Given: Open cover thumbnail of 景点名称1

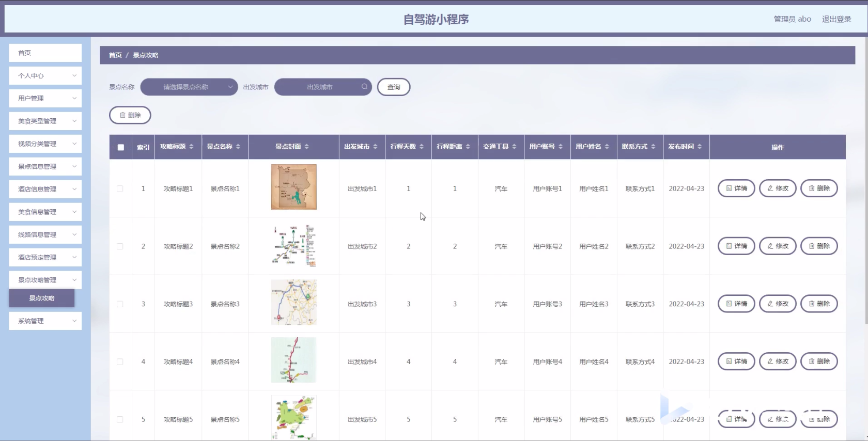Looking at the screenshot, I should pyautogui.click(x=294, y=187).
